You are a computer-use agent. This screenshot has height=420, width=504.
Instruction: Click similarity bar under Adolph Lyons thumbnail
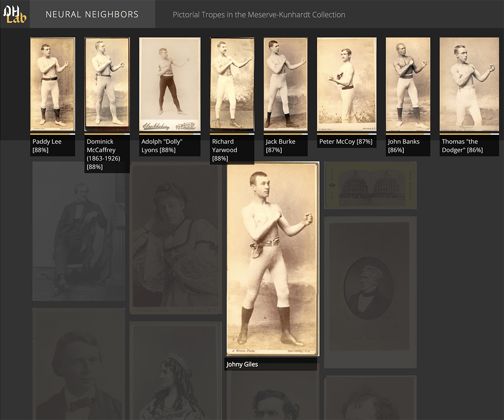[x=169, y=134]
